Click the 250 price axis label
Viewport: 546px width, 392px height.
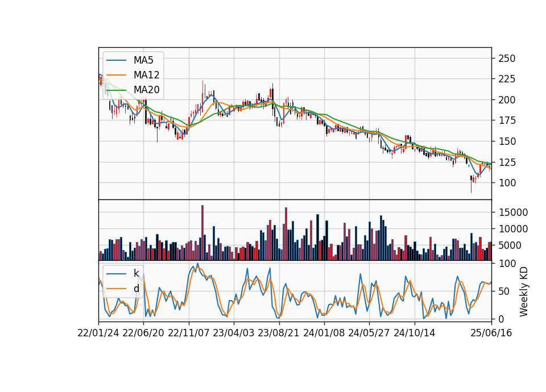click(507, 59)
